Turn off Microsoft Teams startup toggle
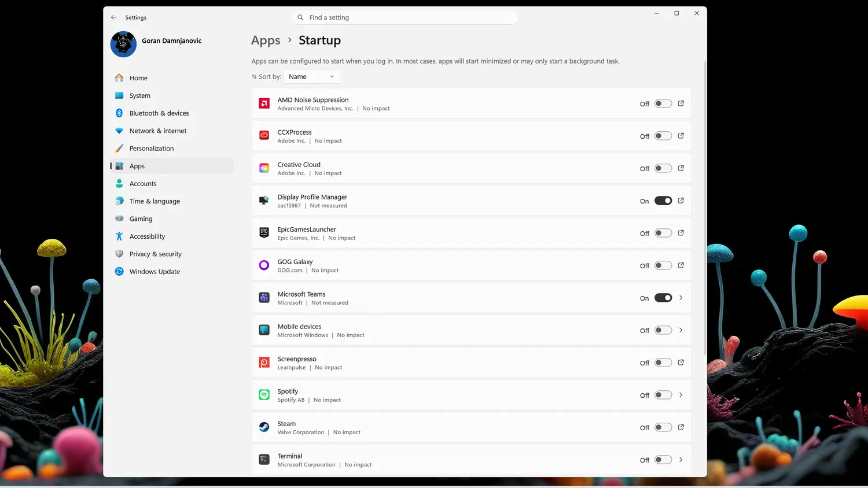Viewport: 868px width, 488px height. click(x=663, y=298)
